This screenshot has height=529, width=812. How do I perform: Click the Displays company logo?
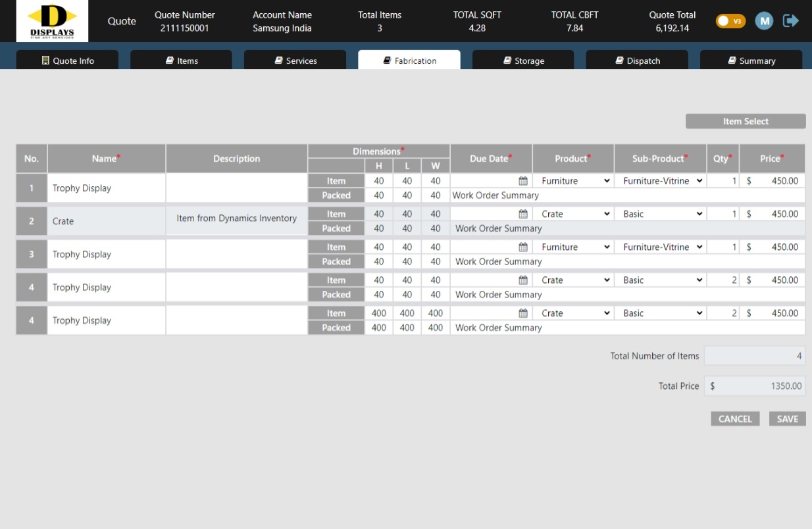[53, 21]
